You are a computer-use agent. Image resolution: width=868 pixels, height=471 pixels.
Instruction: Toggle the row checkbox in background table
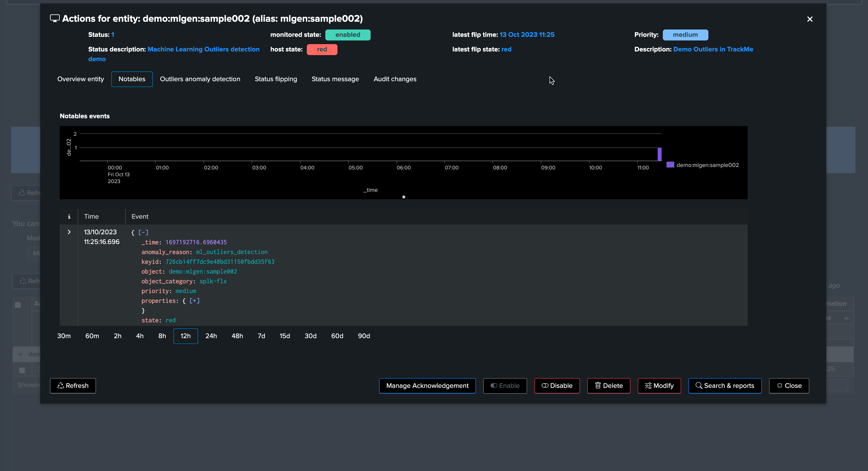[22, 370]
